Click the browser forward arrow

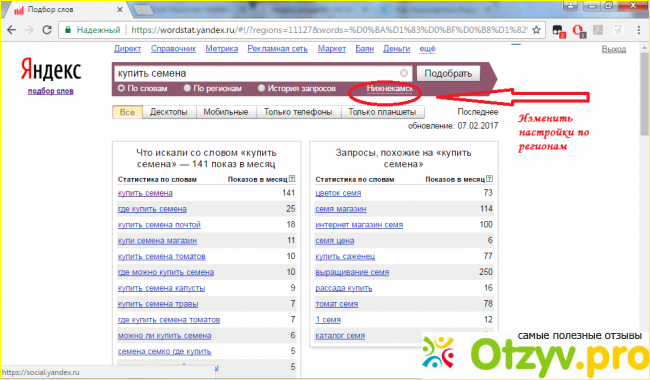pos(29,30)
